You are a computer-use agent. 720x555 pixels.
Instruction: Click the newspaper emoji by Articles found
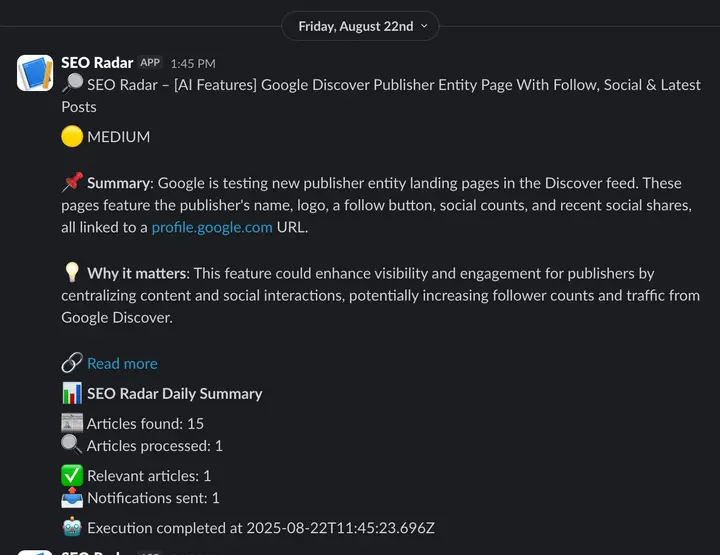coord(72,423)
